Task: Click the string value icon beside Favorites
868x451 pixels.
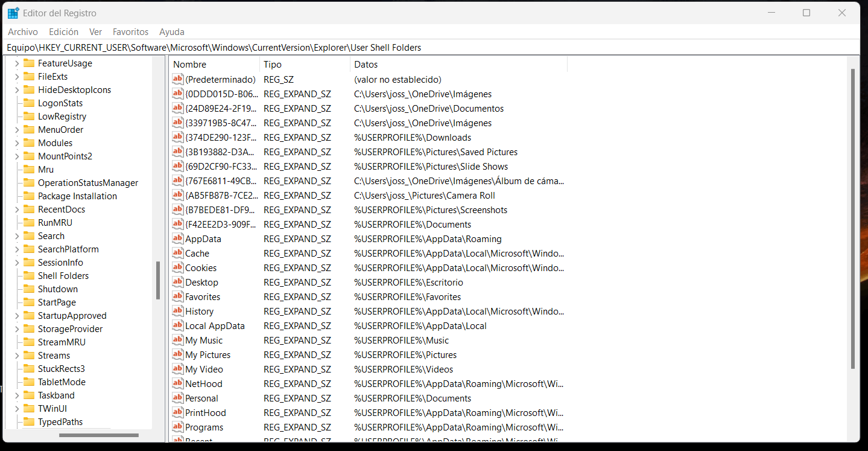Action: pos(177,296)
